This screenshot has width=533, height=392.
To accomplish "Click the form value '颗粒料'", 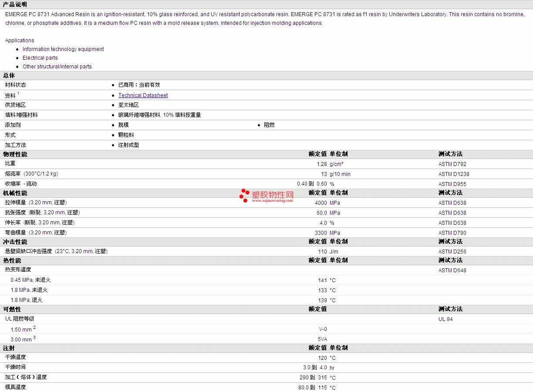I will pos(126,135).
